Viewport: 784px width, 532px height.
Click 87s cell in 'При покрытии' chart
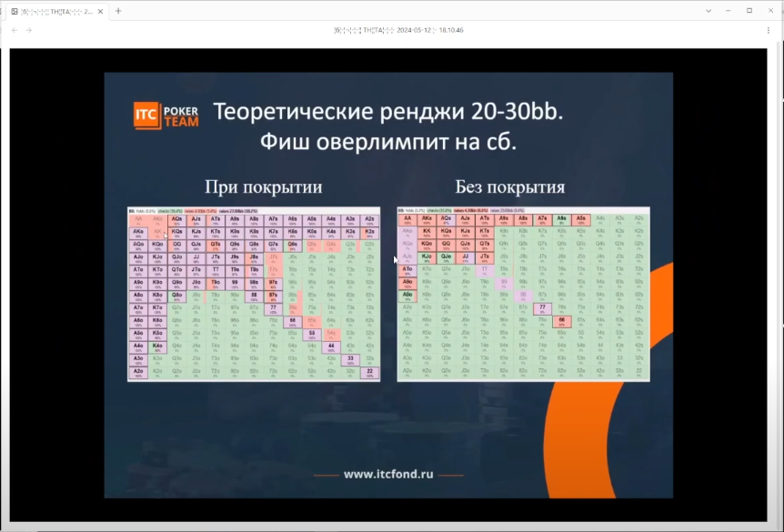tap(273, 296)
